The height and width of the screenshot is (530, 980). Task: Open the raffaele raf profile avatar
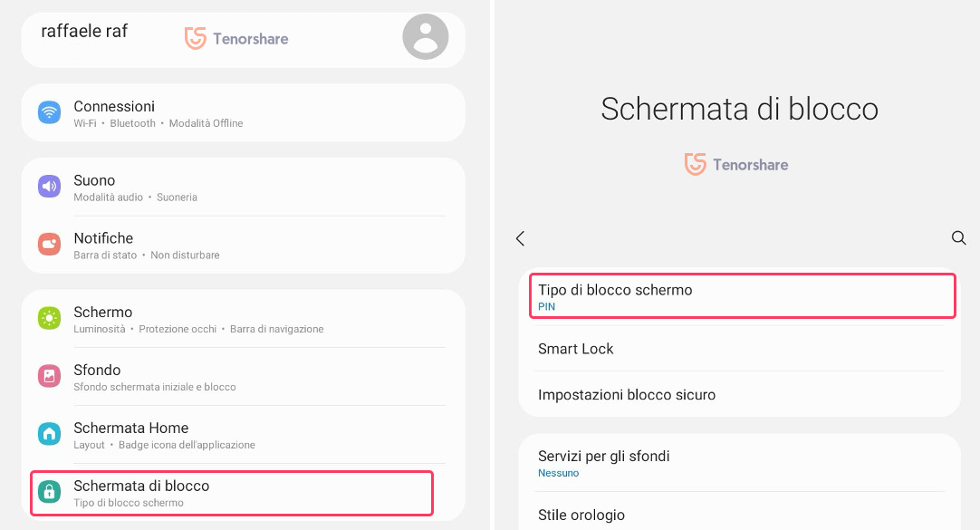point(425,37)
